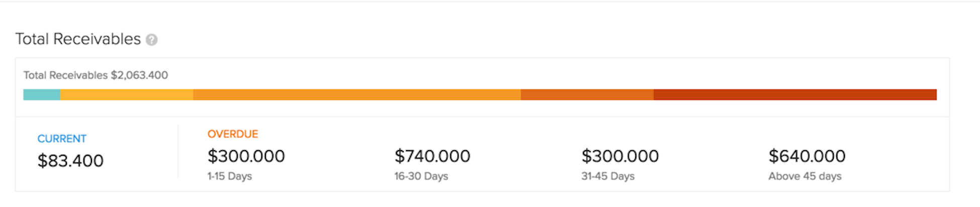Open the $640.000 overdue amount
The image size is (980, 207).
(x=807, y=156)
